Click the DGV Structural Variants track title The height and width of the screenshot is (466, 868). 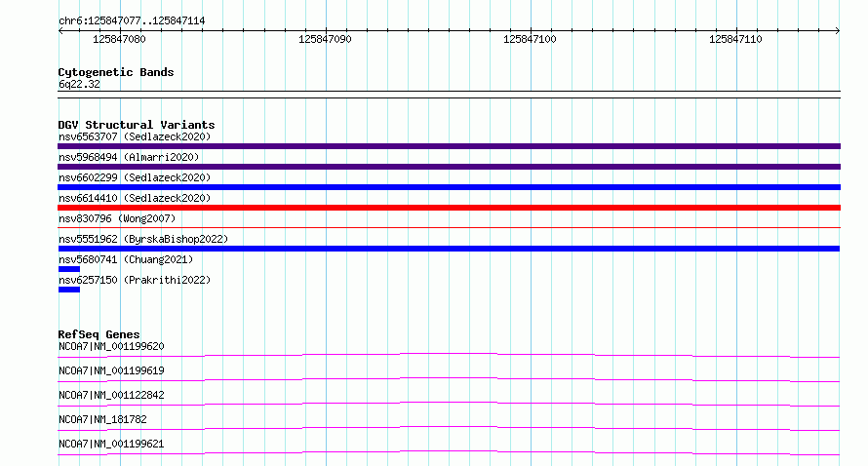[137, 125]
